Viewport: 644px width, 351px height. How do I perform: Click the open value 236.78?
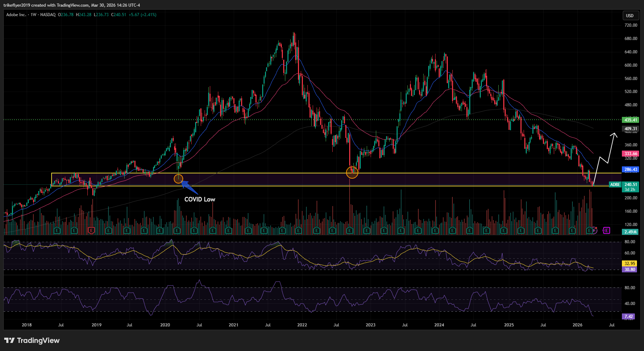pyautogui.click(x=67, y=15)
